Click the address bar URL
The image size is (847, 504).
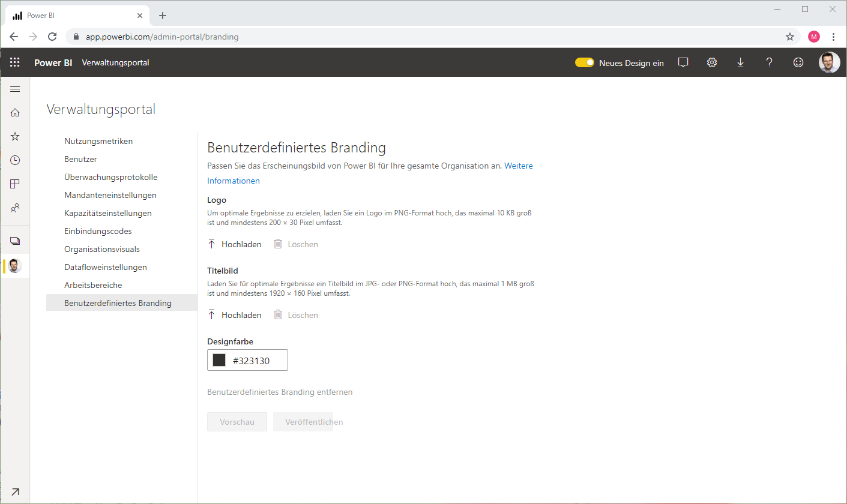162,37
